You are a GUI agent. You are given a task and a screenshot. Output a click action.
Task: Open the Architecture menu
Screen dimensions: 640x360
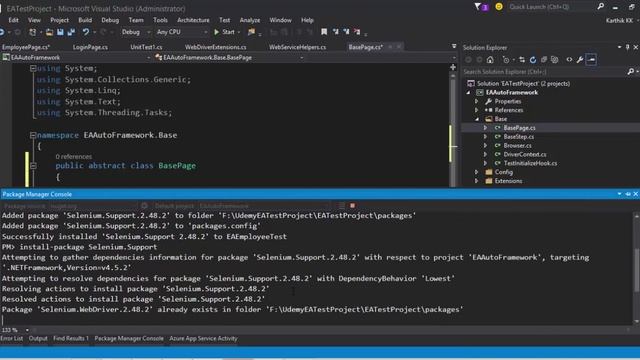click(193, 20)
